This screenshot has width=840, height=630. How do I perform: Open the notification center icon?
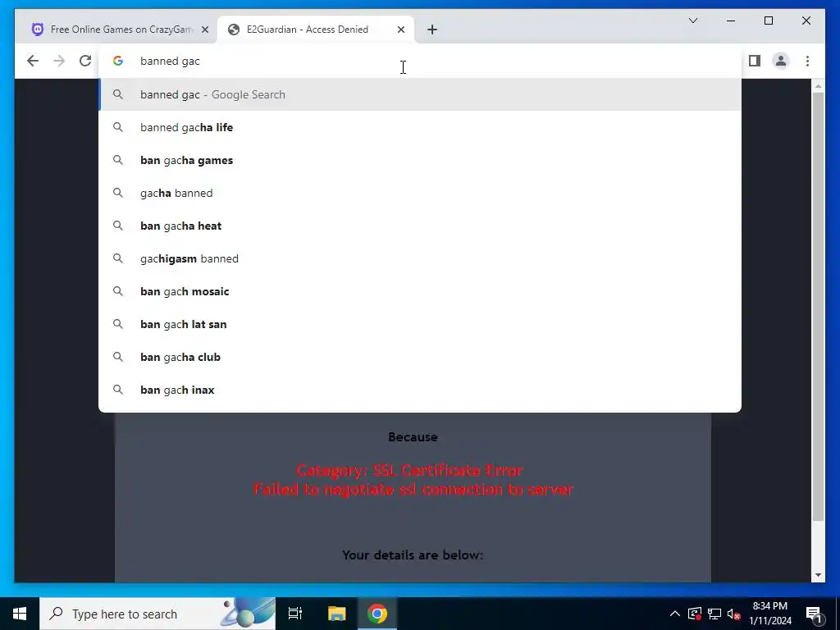[815, 614]
